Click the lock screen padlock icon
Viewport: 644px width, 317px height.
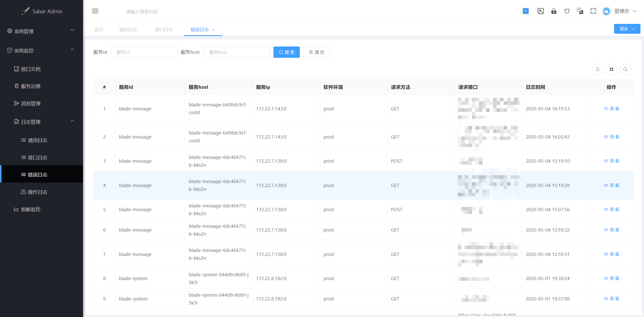pos(554,11)
